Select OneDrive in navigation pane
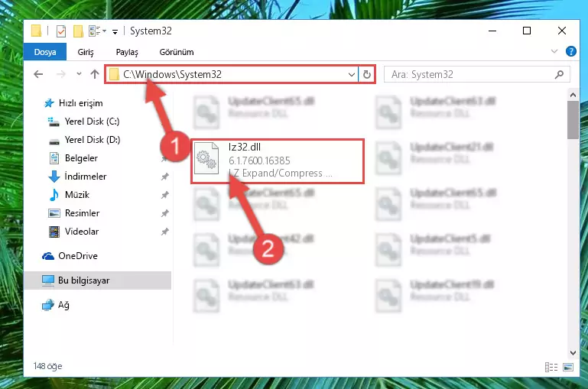Image resolution: width=588 pixels, height=389 pixels. 78,256
